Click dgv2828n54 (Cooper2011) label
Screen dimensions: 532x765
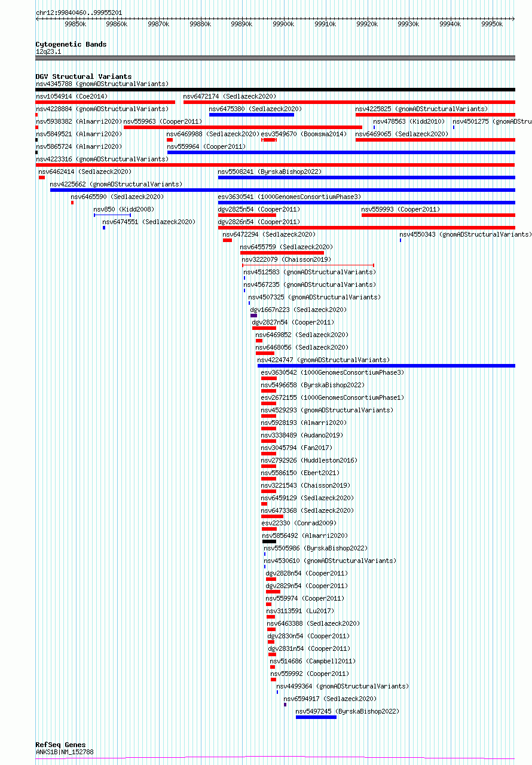click(x=307, y=573)
